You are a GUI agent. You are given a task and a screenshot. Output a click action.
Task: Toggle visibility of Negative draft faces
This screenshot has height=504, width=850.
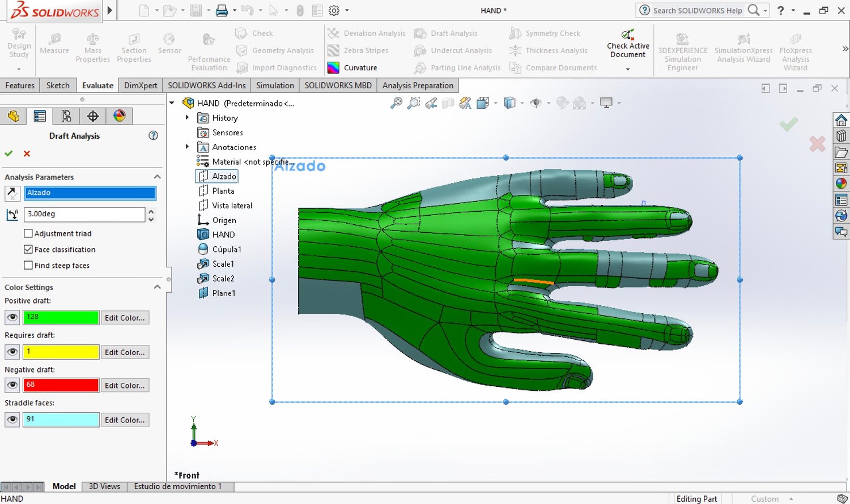(12, 386)
